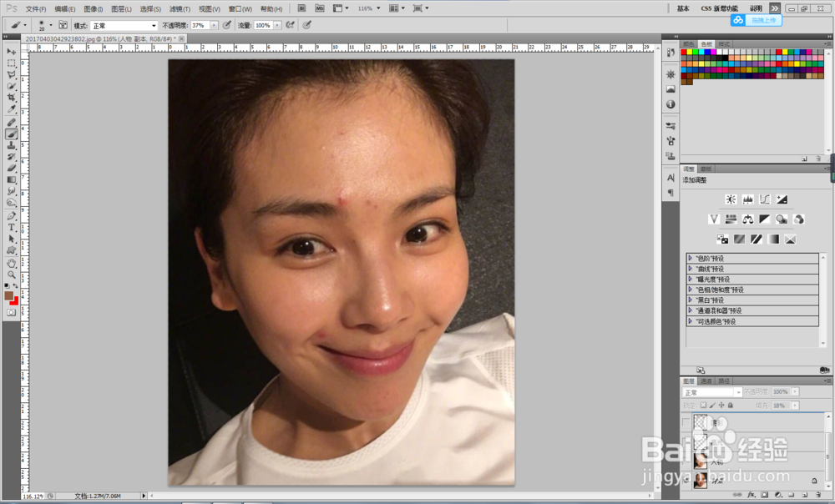Open the 图像(I) menu

pyautogui.click(x=94, y=9)
